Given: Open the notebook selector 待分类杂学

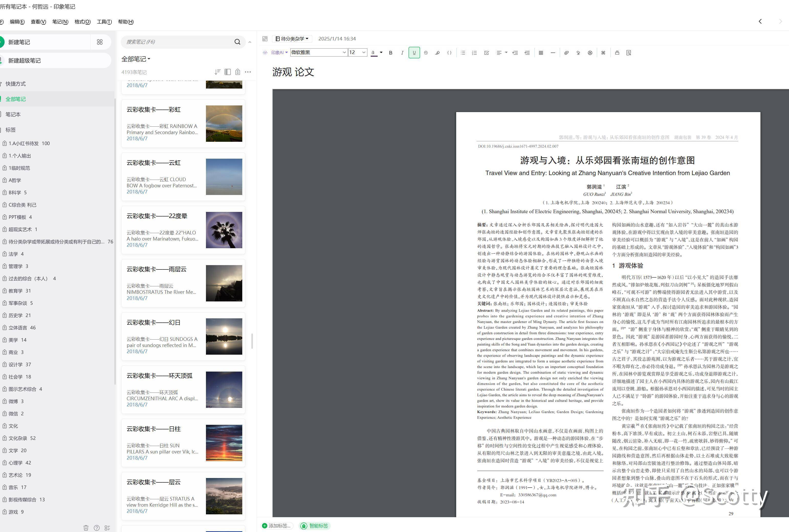Looking at the screenshot, I should 292,39.
